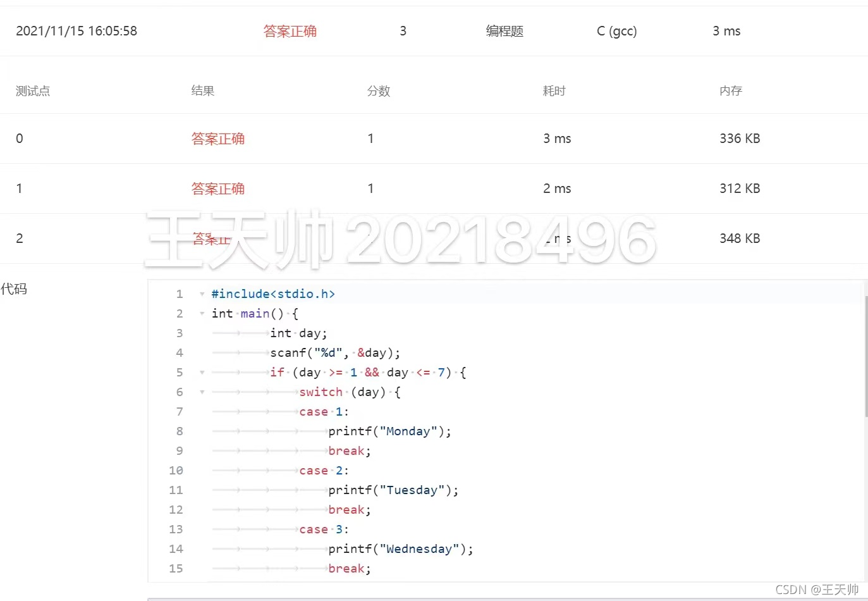868x601 pixels.
Task: Click the 内存 column header
Action: point(731,91)
